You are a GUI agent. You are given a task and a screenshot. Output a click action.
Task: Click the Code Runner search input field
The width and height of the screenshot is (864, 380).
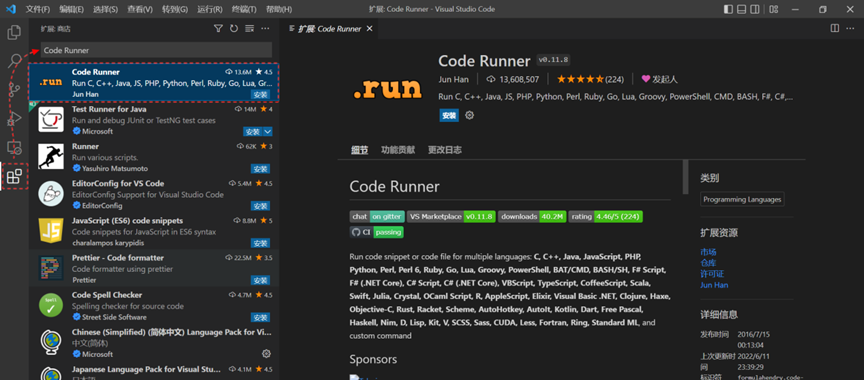pyautogui.click(x=156, y=50)
